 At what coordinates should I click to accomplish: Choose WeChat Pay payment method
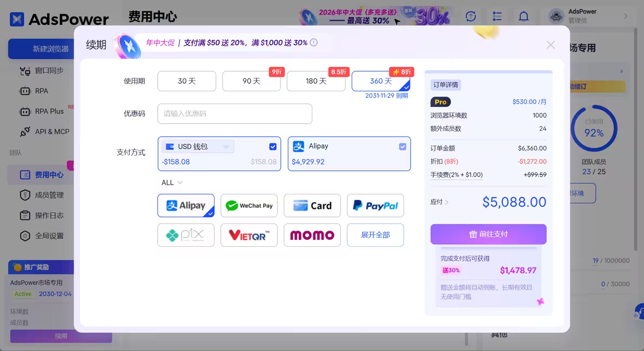[249, 206]
